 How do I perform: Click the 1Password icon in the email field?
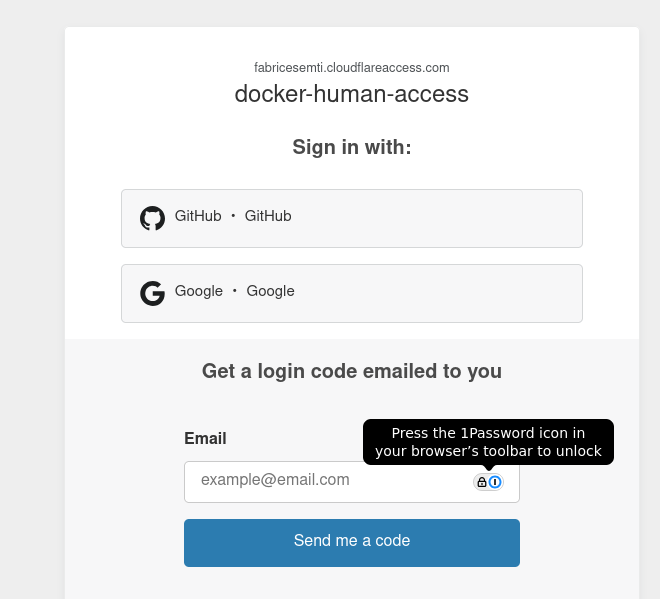pos(495,482)
